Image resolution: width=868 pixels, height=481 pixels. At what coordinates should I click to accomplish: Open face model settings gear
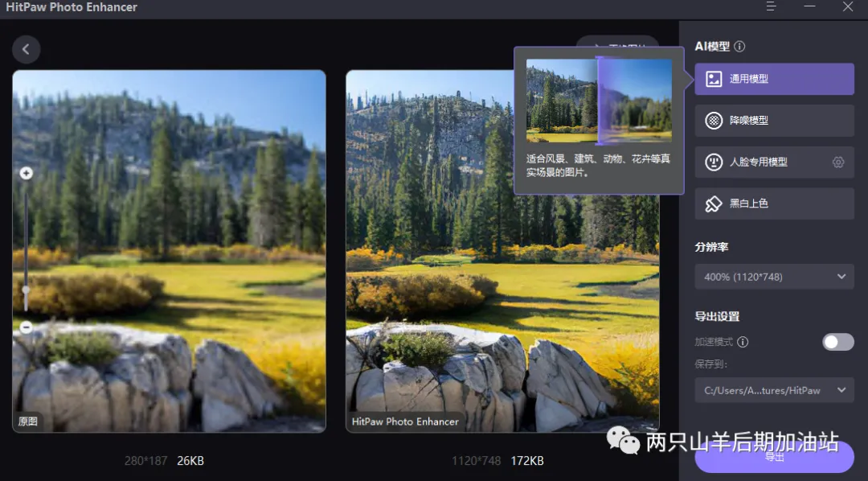click(838, 162)
